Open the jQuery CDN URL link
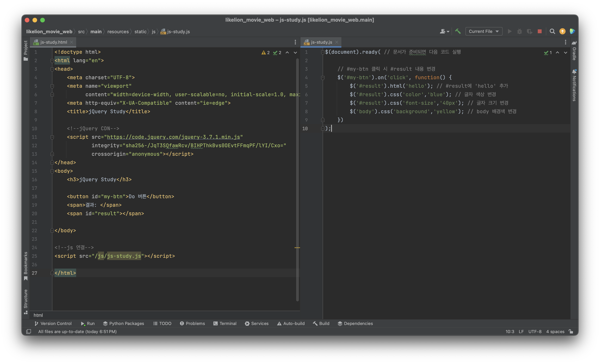The image size is (600, 364). (173, 137)
